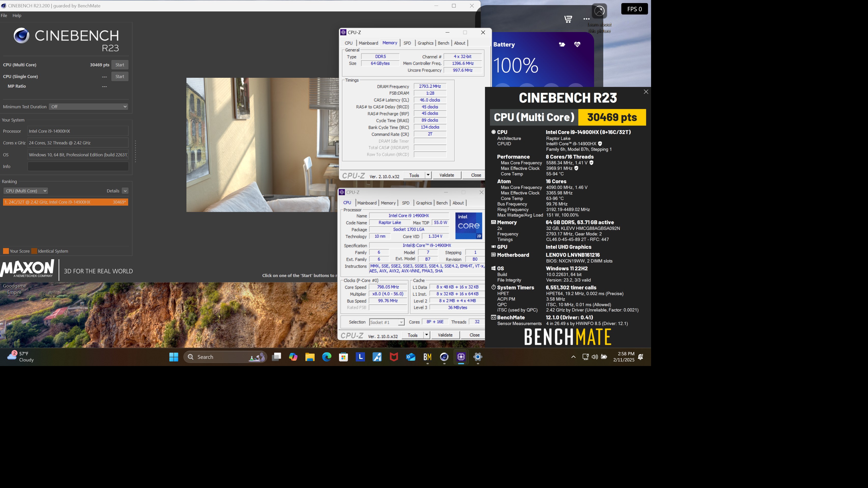The width and height of the screenshot is (868, 488).
Task: Switch to Cinebench via taskbar icon
Action: pos(444,357)
